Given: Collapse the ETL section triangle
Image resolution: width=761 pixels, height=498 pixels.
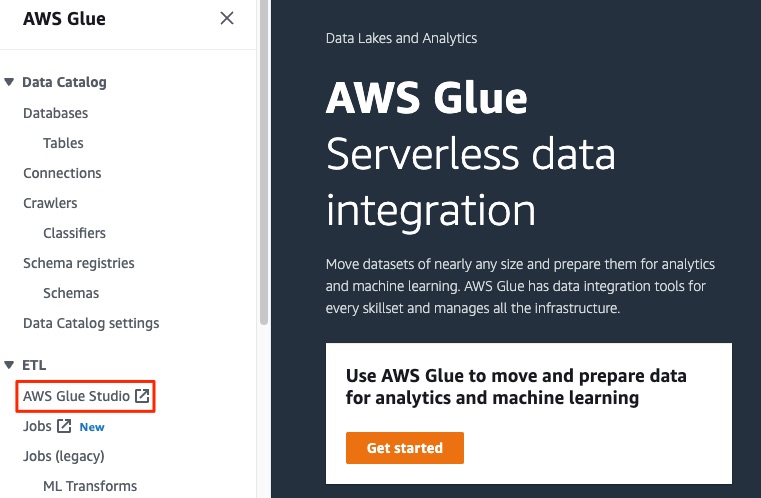Looking at the screenshot, I should coord(9,365).
